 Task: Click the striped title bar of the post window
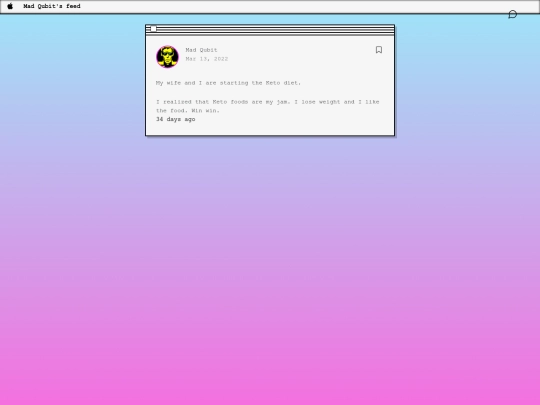270,30
